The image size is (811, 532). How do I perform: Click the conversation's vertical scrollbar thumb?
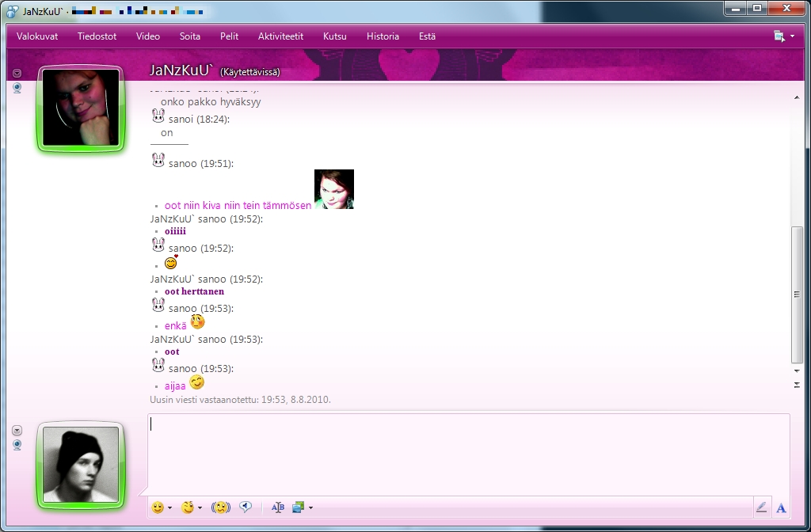(x=797, y=294)
